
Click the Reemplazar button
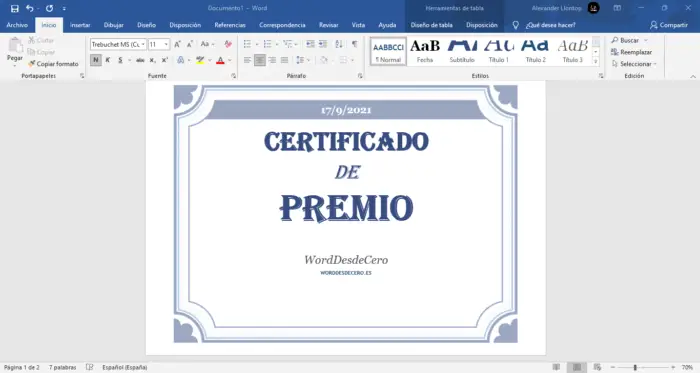[632, 52]
